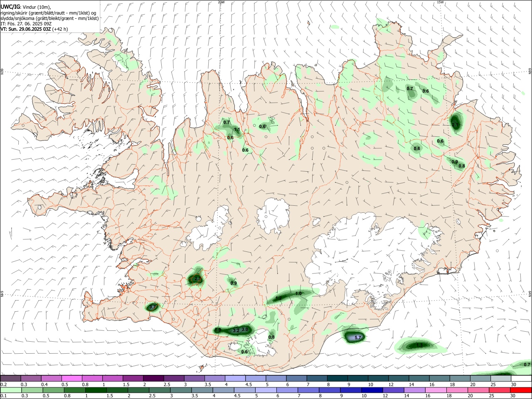Click the 5.7 precipitation value offshore south coast
This screenshot has height=399, width=532.
[358, 337]
